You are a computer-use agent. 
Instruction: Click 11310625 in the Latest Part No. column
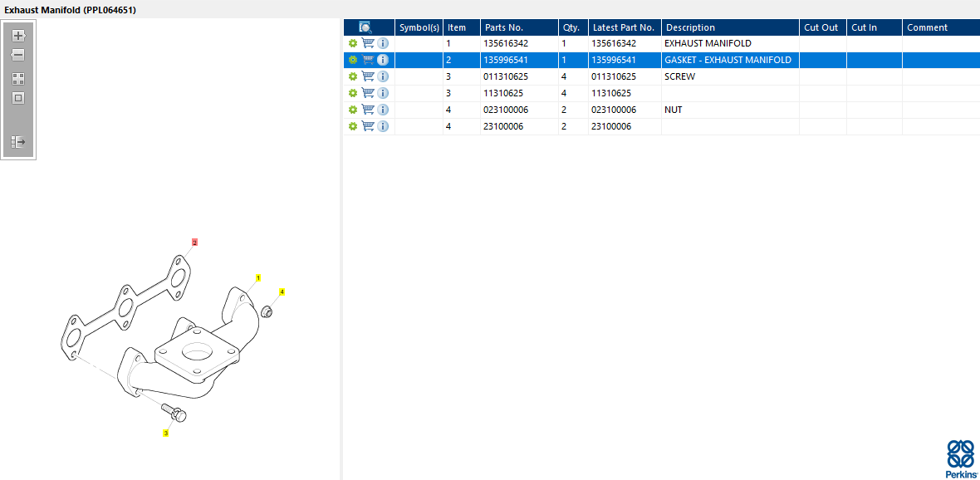click(611, 93)
